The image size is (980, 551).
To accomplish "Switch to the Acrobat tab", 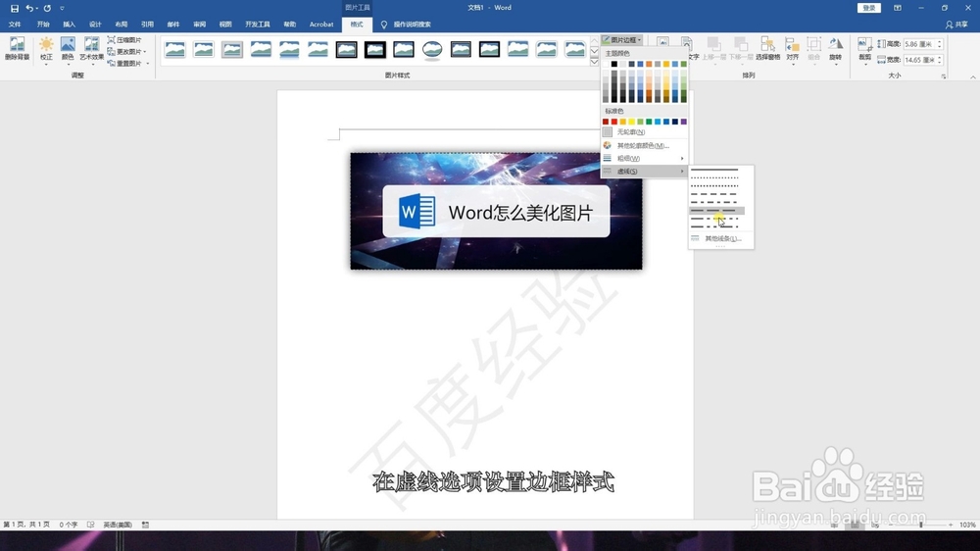I will click(x=321, y=25).
